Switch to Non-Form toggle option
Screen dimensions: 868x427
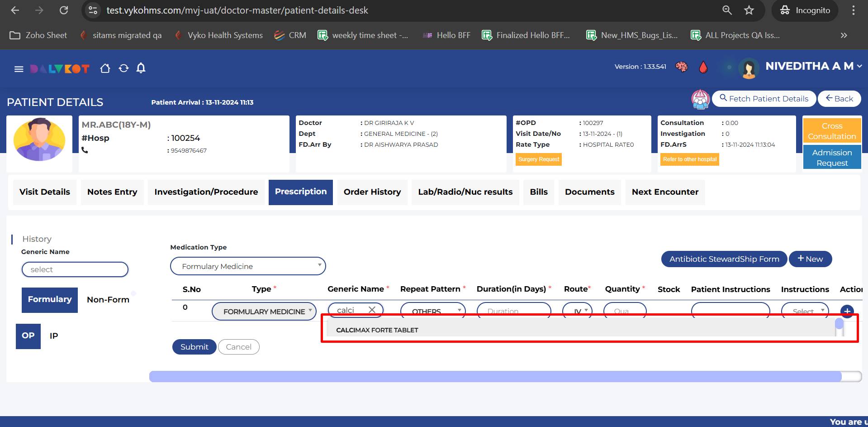pyautogui.click(x=108, y=300)
